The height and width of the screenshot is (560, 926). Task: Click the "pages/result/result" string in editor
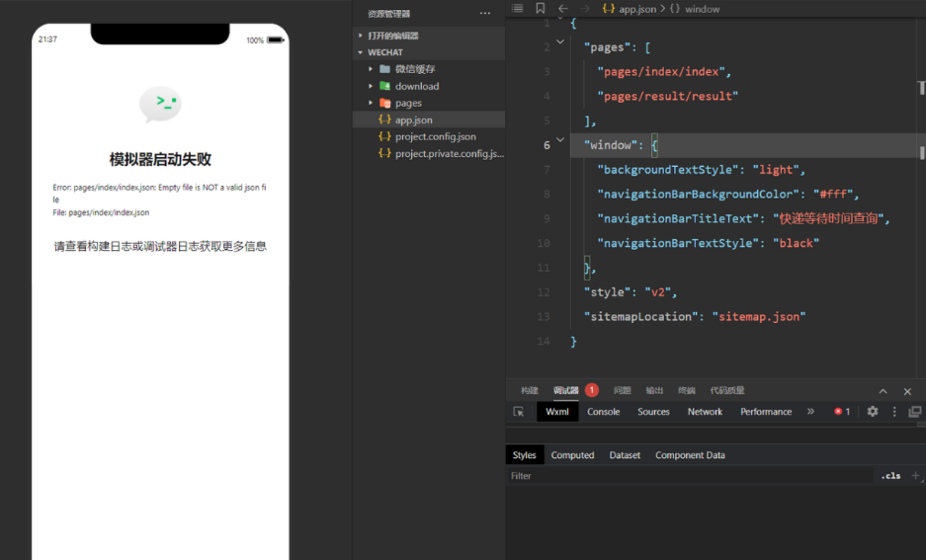click(667, 96)
